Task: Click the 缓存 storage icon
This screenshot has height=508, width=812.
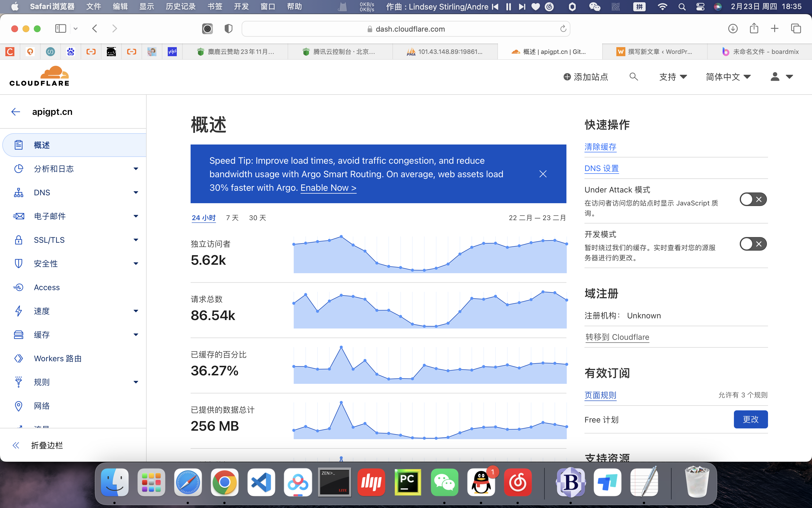Action: [x=18, y=335]
